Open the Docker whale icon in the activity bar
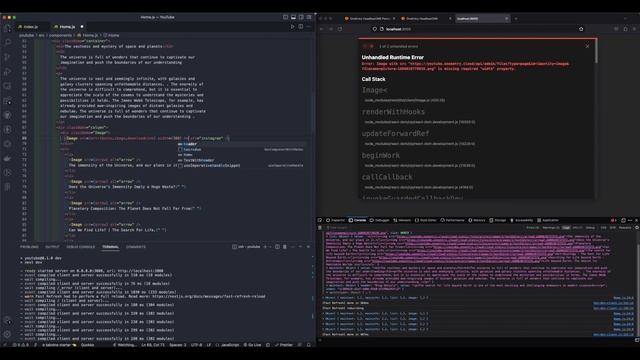Image resolution: width=640 pixels, height=360 pixels. pyautogui.click(x=7, y=158)
